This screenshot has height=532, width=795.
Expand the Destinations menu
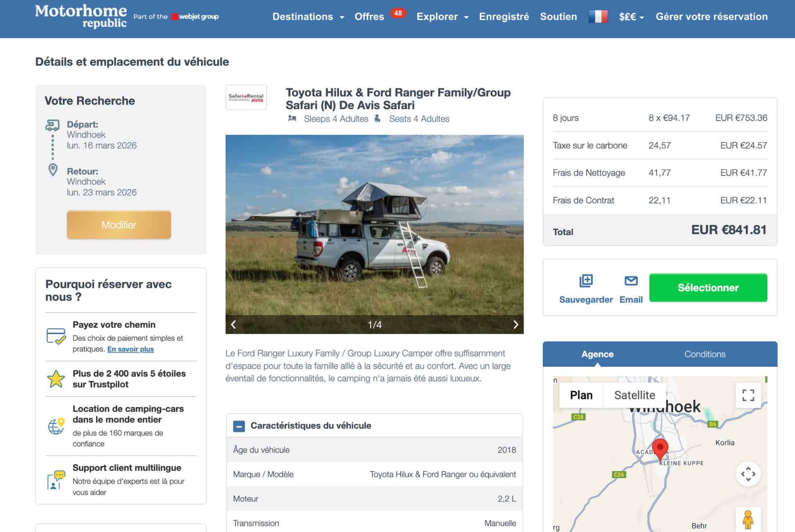[308, 17]
